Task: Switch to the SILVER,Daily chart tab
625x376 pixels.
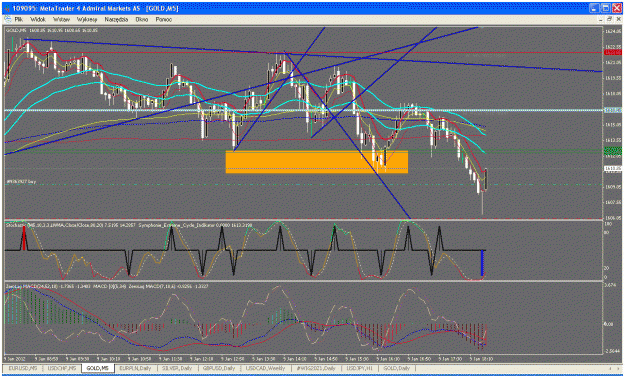Action: pyautogui.click(x=177, y=368)
